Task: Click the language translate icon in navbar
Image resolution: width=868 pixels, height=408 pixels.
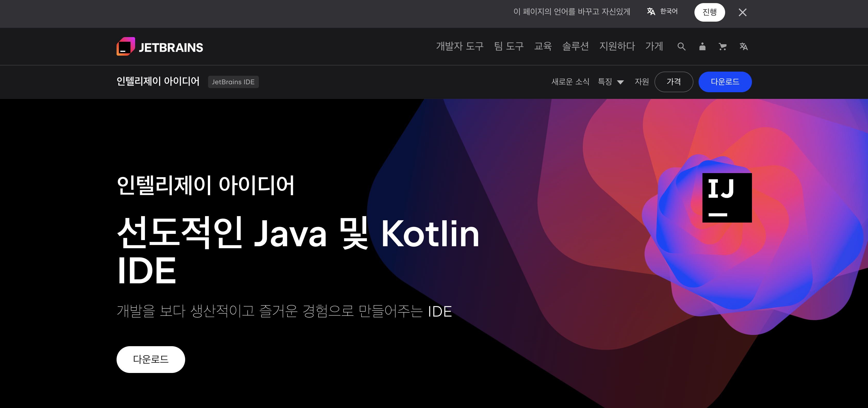Action: [743, 46]
